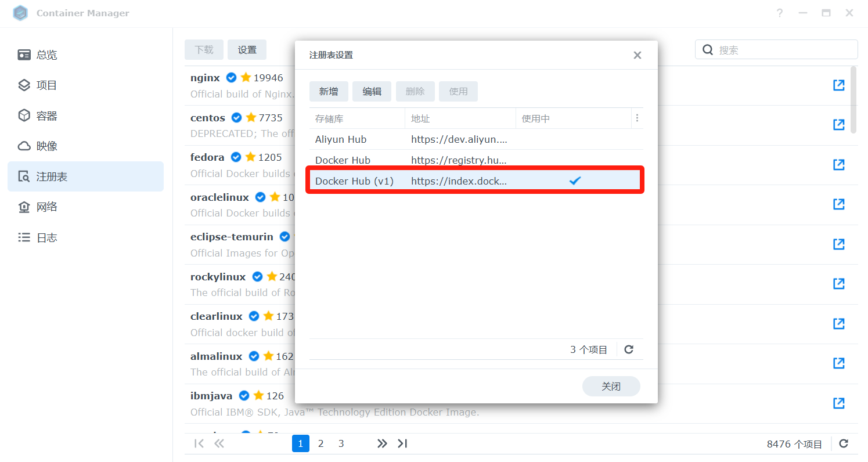Open the 总览 overview section
The height and width of the screenshot is (462, 868).
(46, 55)
